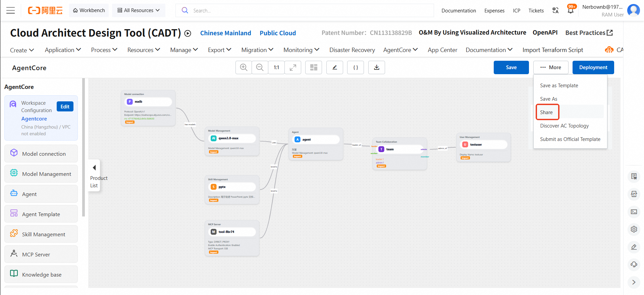
Task: Open the hamburger navigation menu
Action: (11, 10)
